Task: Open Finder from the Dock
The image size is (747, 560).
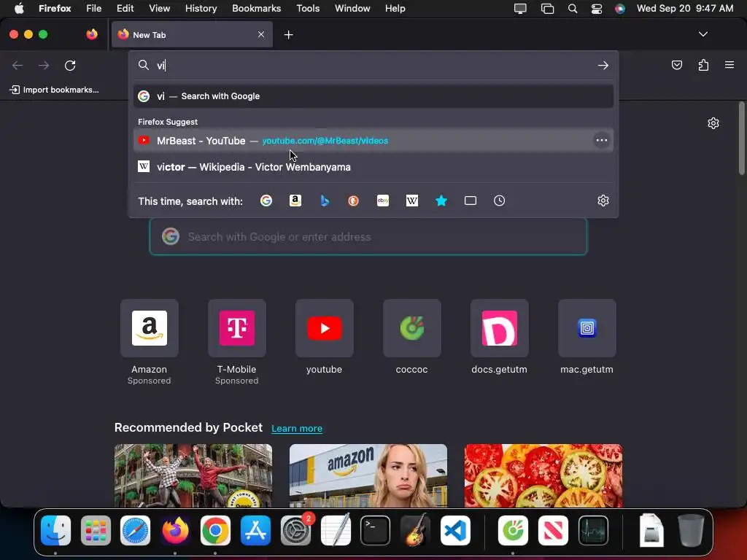Action: pyautogui.click(x=55, y=531)
